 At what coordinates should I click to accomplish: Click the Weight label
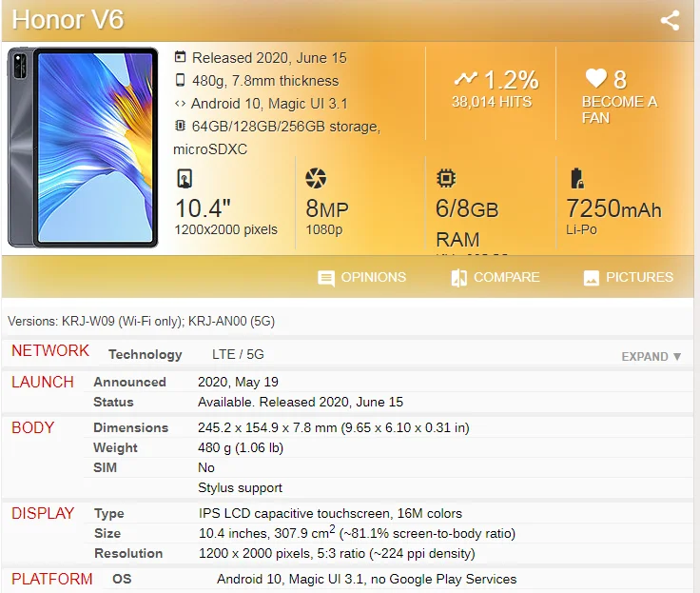115,447
